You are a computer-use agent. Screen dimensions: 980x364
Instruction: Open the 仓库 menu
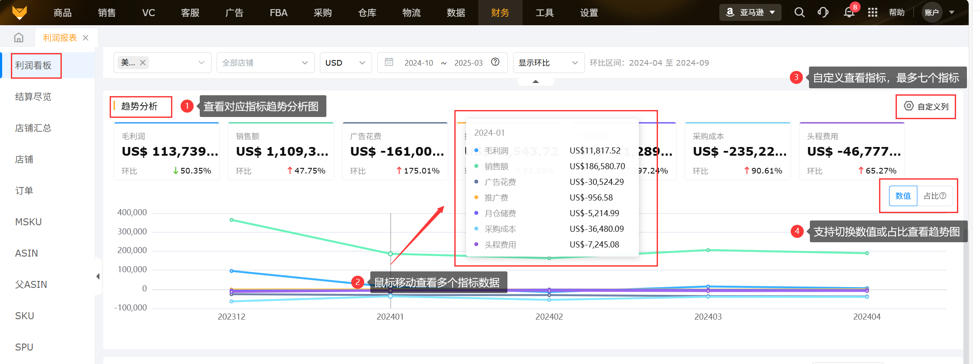[367, 13]
